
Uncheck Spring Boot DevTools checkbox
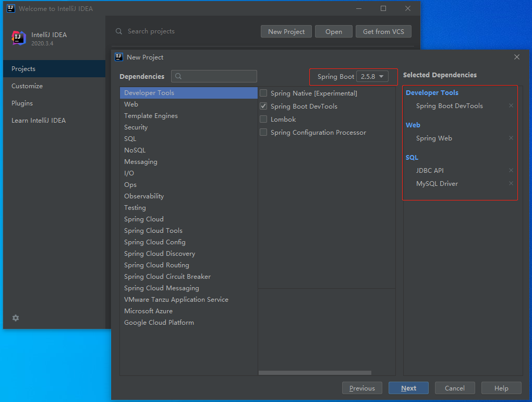point(263,106)
